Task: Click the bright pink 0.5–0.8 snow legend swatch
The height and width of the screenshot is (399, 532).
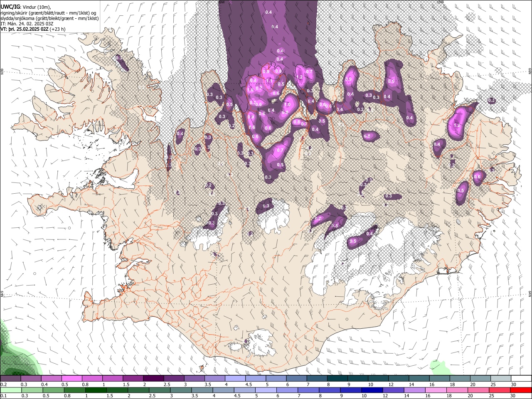Action: coord(71,378)
